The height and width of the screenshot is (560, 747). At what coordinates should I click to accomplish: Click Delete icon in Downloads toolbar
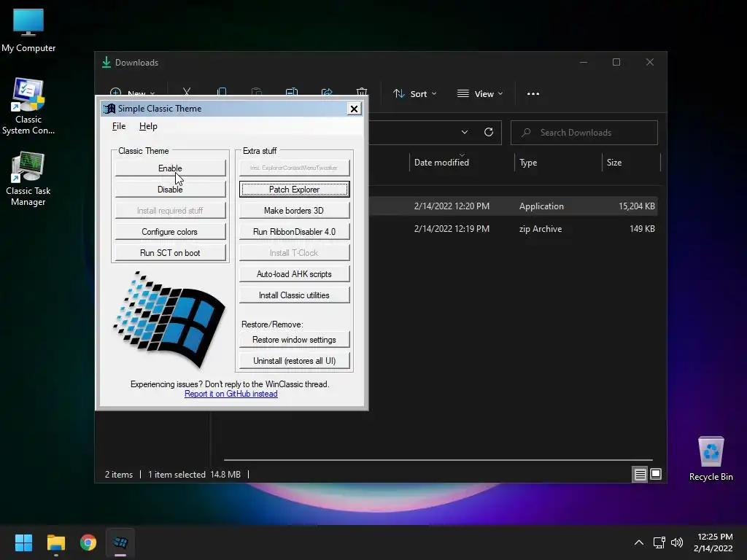[362, 91]
